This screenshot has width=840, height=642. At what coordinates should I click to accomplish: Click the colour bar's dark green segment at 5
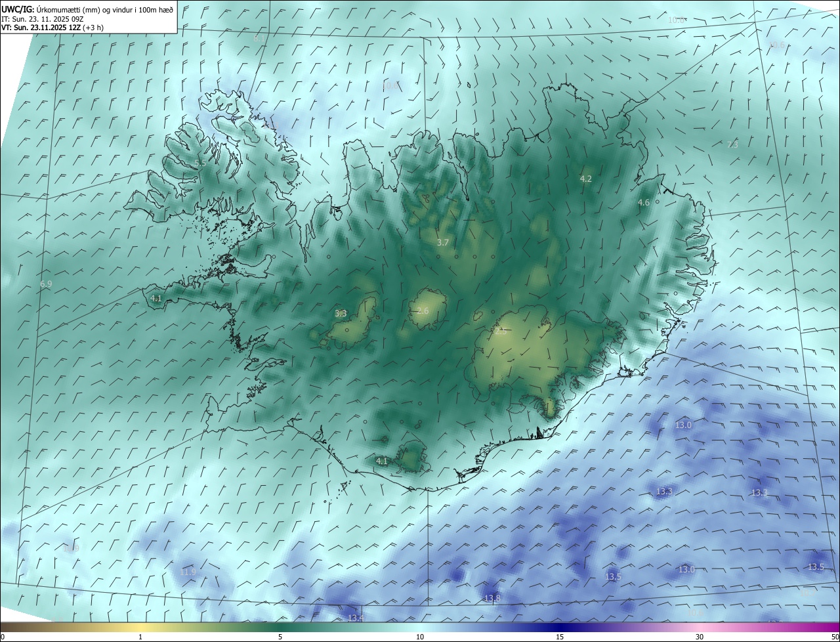pyautogui.click(x=280, y=627)
